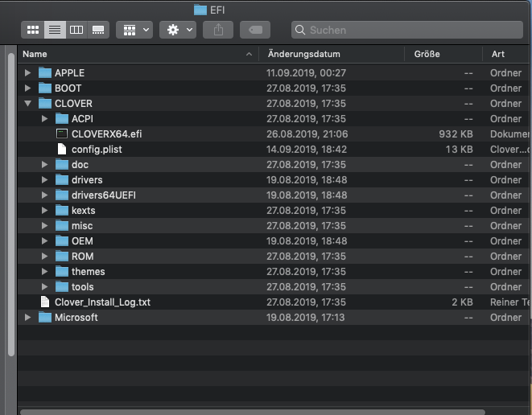Click the CLOVERX64.efi file name

click(x=106, y=134)
